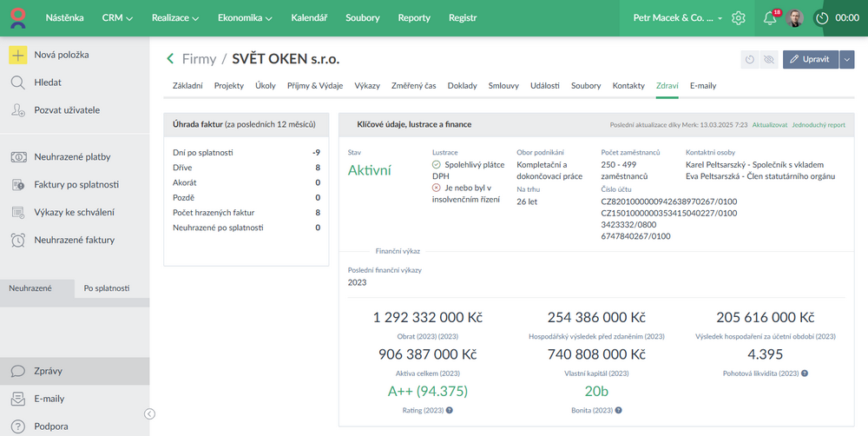The image size is (868, 436).
Task: Collapse the left sidebar with arrow handle
Action: tap(149, 414)
